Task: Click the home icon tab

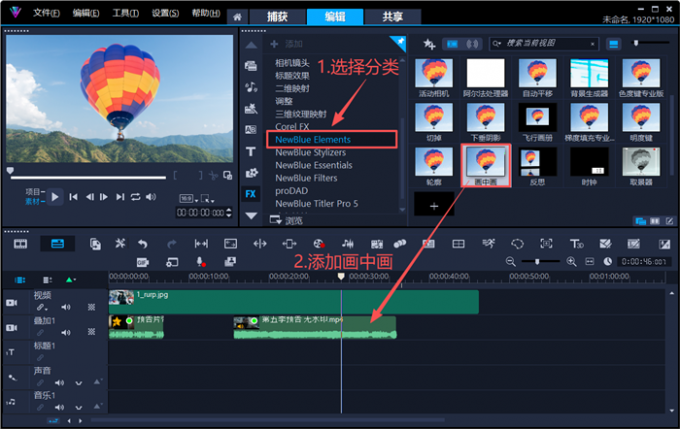Action: tap(237, 17)
